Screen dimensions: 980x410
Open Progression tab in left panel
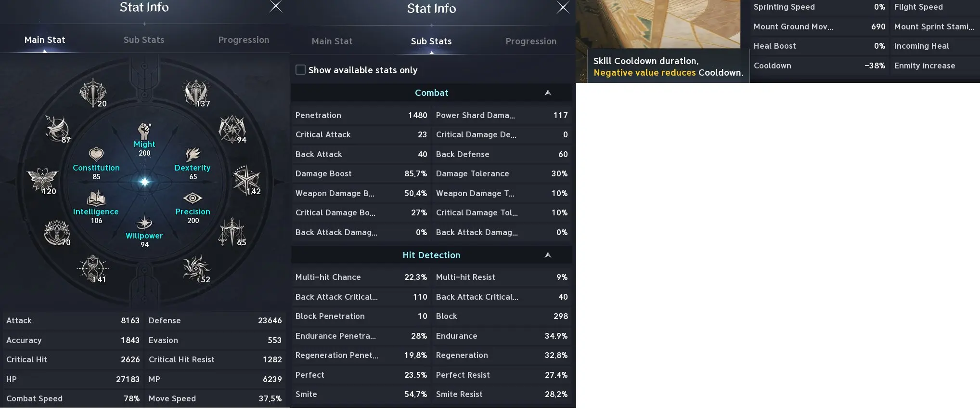[244, 40]
